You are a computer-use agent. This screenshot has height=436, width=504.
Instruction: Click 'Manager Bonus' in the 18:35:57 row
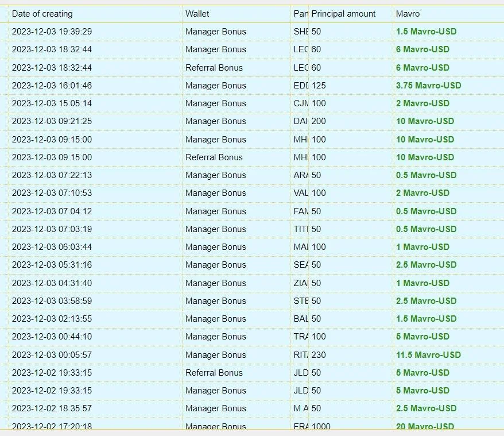(216, 408)
